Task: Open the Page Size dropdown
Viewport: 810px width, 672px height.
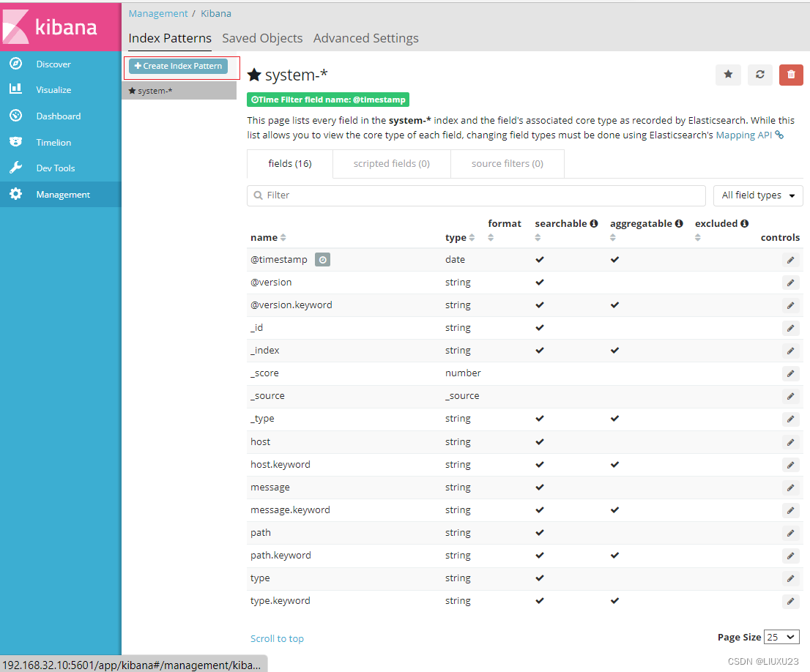Action: point(781,637)
